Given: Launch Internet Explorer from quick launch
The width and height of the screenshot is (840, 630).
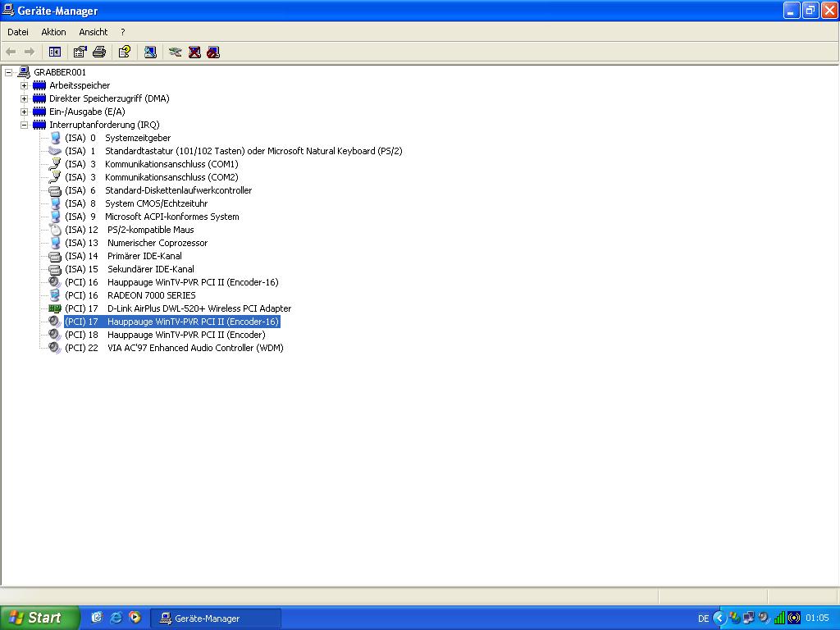Looking at the screenshot, I should point(116,618).
